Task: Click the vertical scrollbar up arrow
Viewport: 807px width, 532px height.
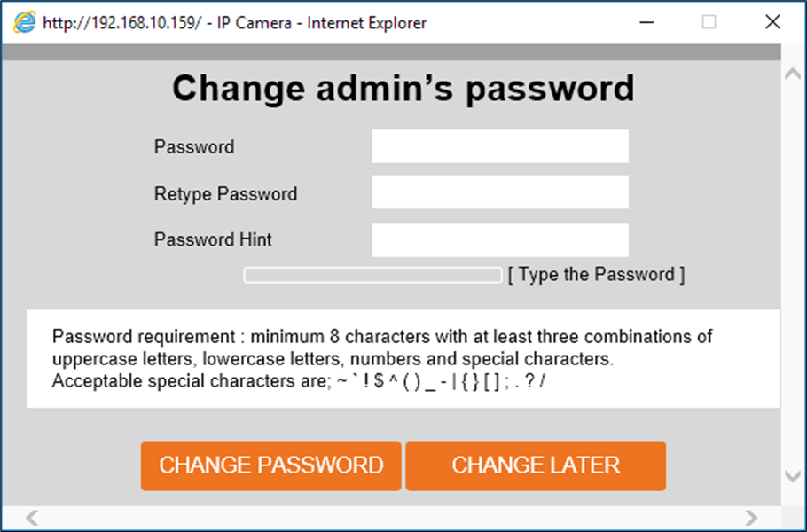Action: (x=793, y=74)
